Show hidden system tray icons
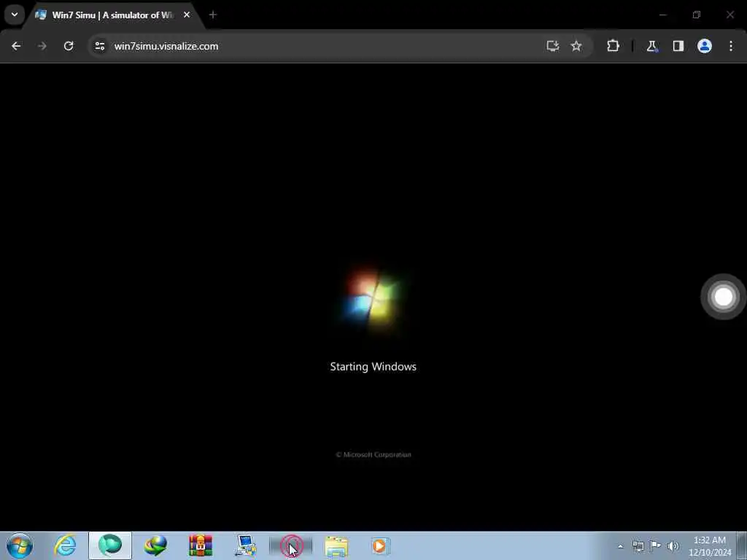Image resolution: width=747 pixels, height=560 pixels. coord(620,547)
